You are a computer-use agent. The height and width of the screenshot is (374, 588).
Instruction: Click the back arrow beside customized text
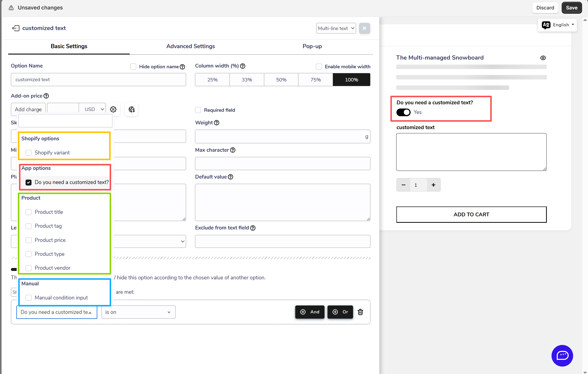click(x=16, y=28)
